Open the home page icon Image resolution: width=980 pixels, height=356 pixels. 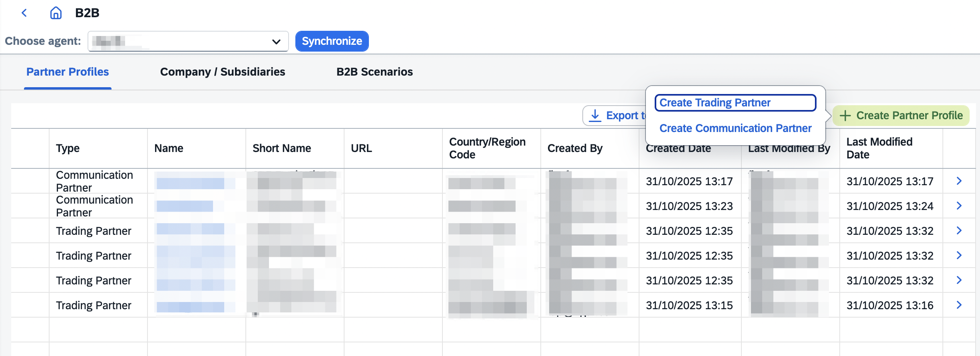click(56, 13)
